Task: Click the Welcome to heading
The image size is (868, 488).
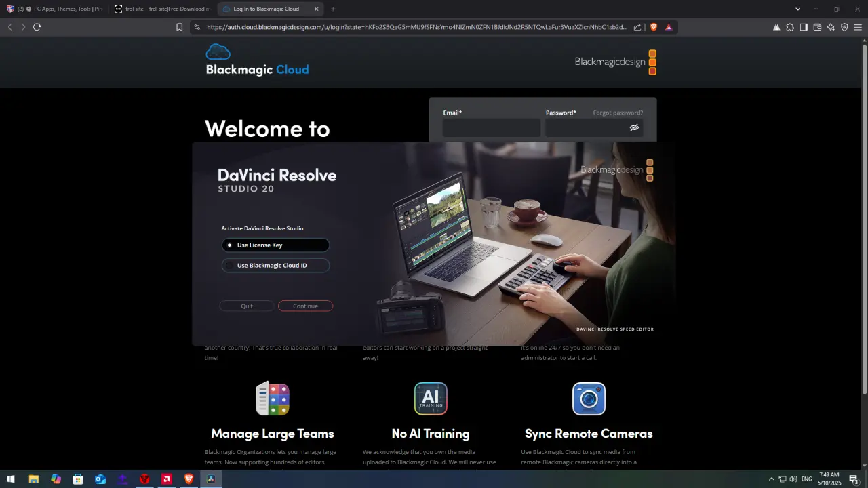Action: [267, 129]
